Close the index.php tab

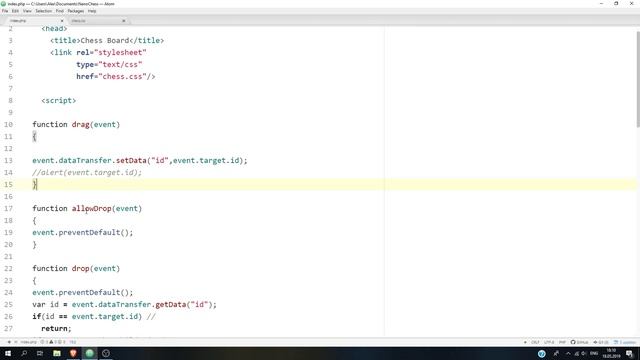[62, 20]
